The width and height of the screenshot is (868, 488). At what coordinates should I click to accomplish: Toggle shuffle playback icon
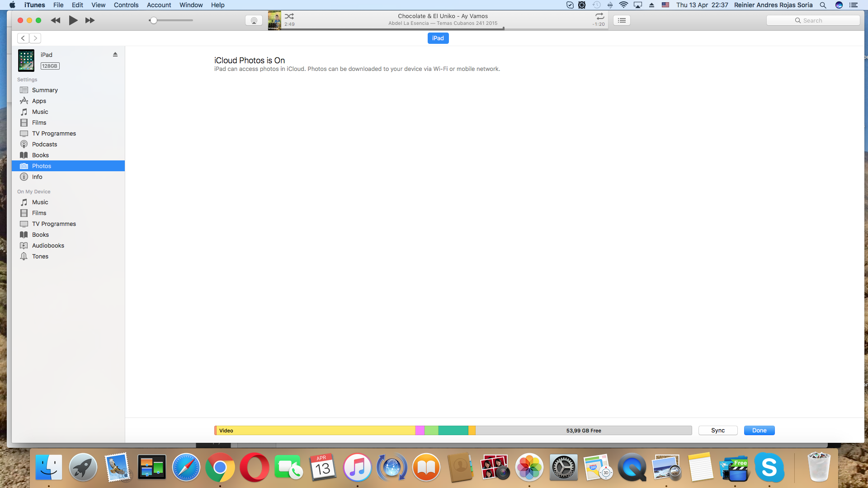click(289, 16)
